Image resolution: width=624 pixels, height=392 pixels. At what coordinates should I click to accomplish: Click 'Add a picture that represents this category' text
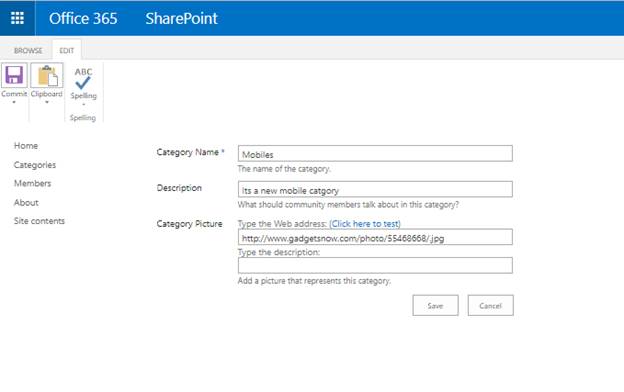(314, 281)
